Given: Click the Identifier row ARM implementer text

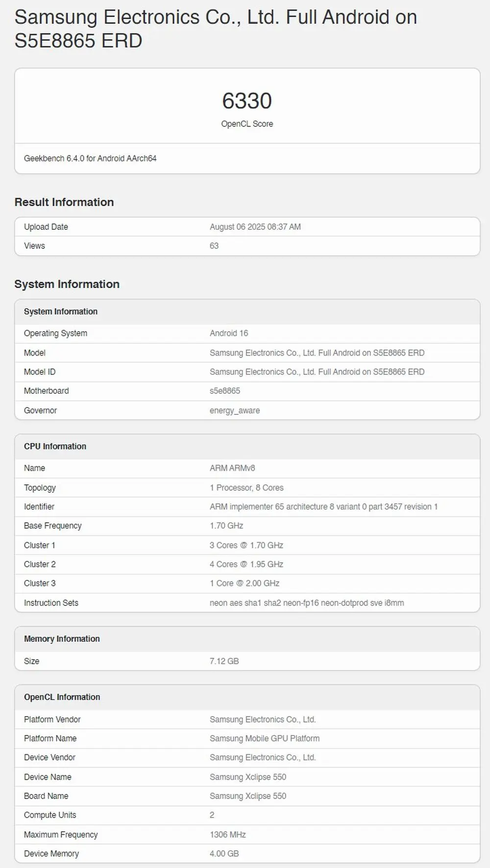Looking at the screenshot, I should pos(323,506).
